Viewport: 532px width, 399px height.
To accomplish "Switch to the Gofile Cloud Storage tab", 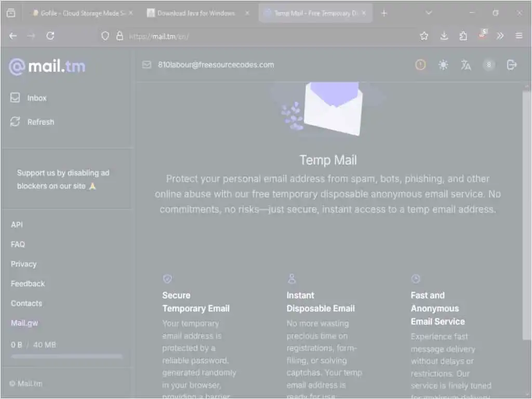I will click(x=80, y=13).
